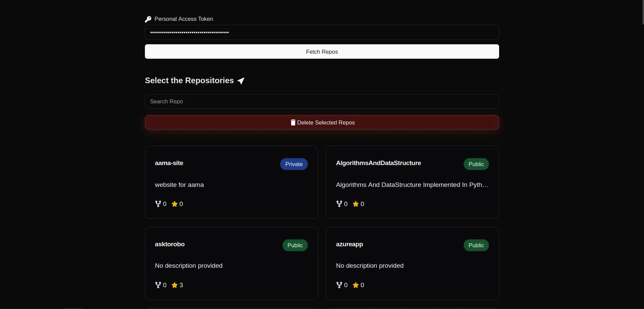Image resolution: width=644 pixels, height=309 pixels.
Task: Click the Public badge on azureapp
Action: (x=476, y=245)
